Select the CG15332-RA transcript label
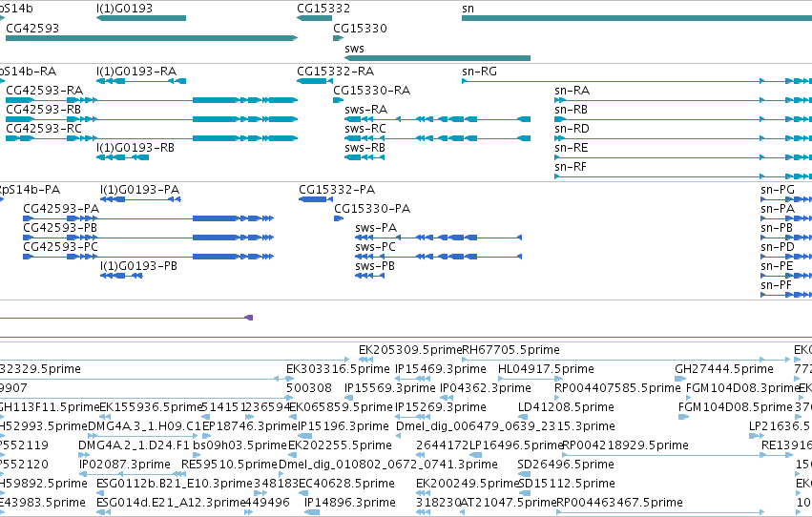This screenshot has width=812, height=517. (x=335, y=71)
